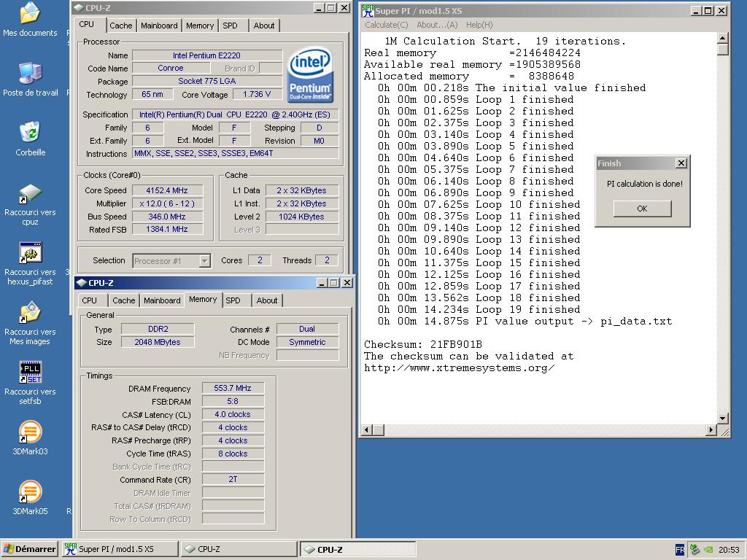
Task: Click Super PI vertical scrollbar down arrow
Action: point(722,418)
